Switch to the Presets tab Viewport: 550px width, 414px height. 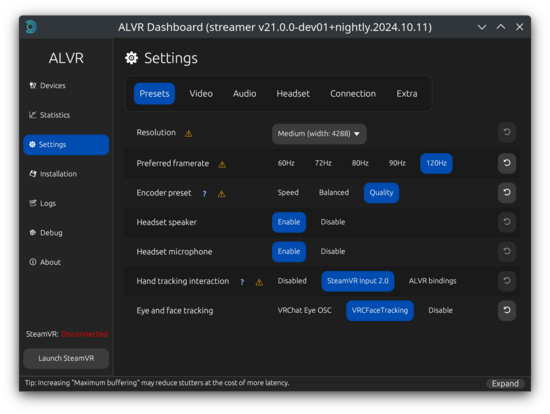tap(154, 94)
